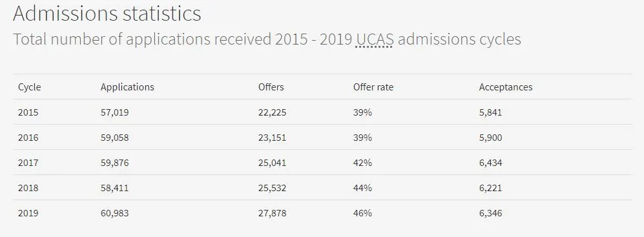Click the 57,019 applications value
644x237 pixels.
114,112
